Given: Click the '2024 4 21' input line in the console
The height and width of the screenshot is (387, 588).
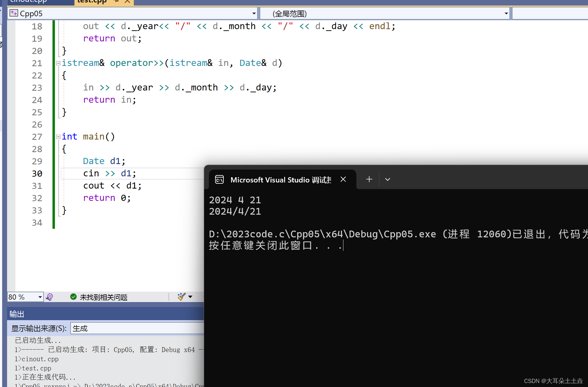Looking at the screenshot, I should click(x=235, y=200).
